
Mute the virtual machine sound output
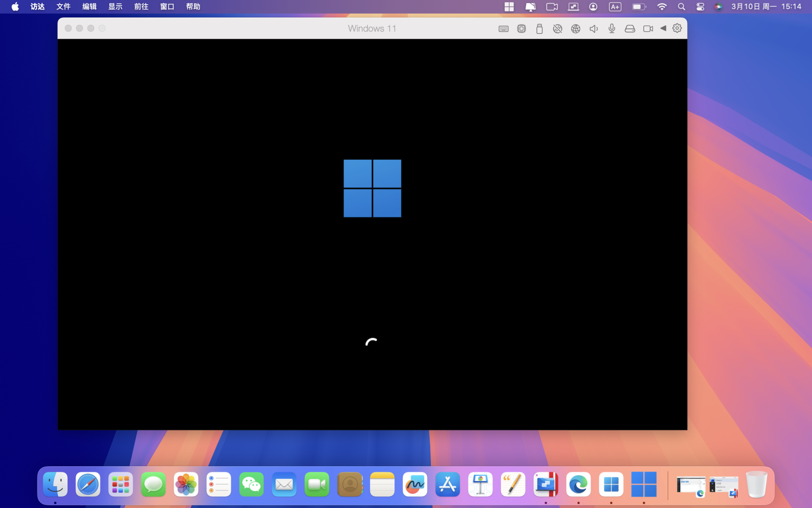[594, 29]
